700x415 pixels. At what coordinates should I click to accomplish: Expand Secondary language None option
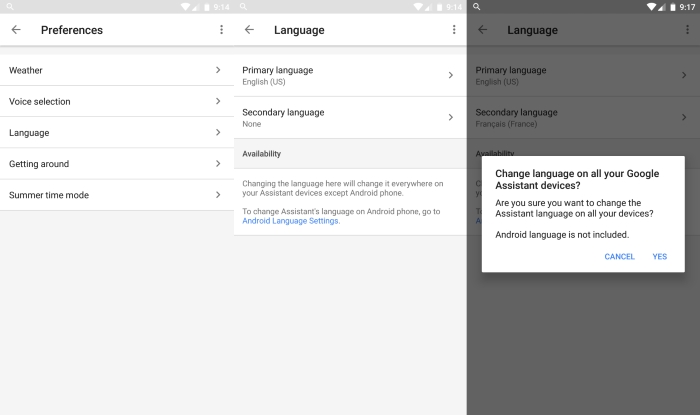pyautogui.click(x=283, y=117)
